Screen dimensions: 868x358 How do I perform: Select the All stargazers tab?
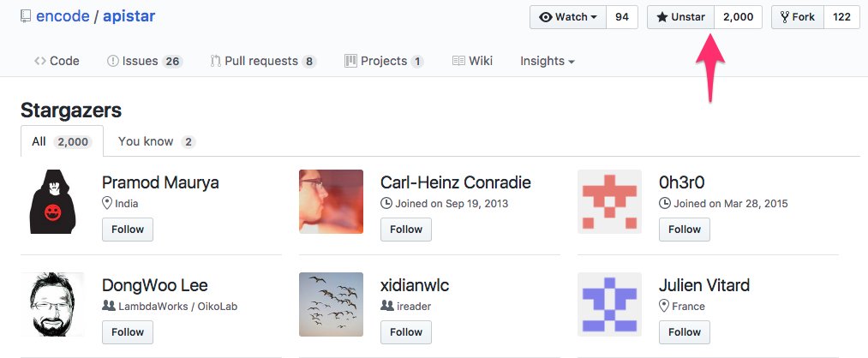(62, 141)
